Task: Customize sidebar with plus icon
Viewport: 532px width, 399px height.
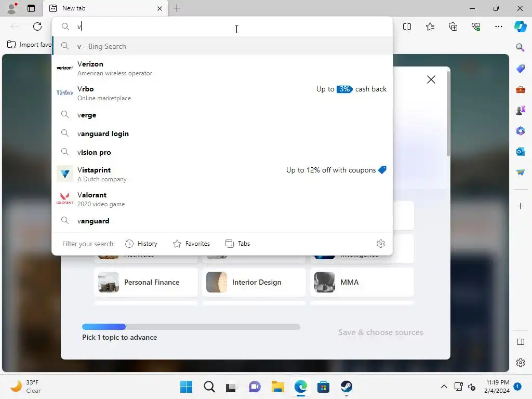Action: 520,206
